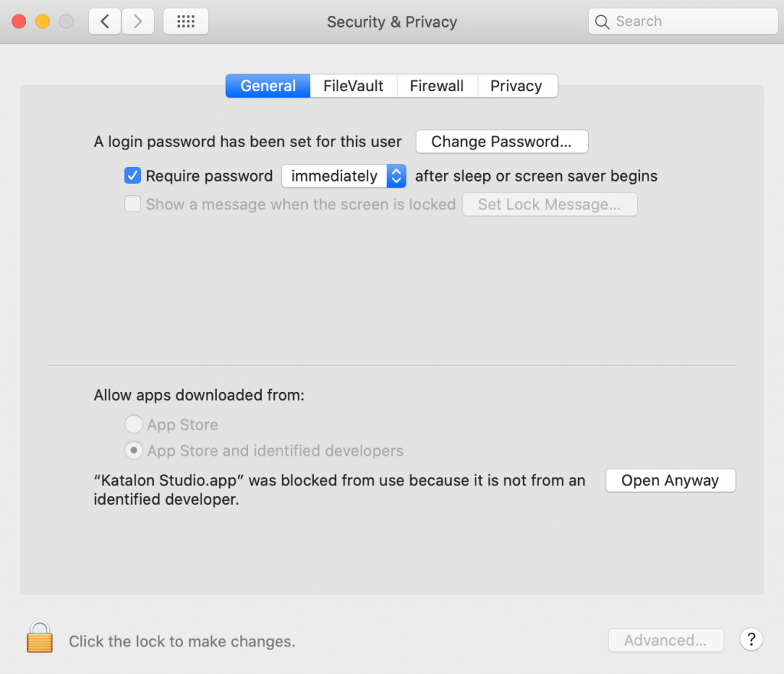Minimize the window with the yellow button
784x674 pixels.
[x=43, y=21]
